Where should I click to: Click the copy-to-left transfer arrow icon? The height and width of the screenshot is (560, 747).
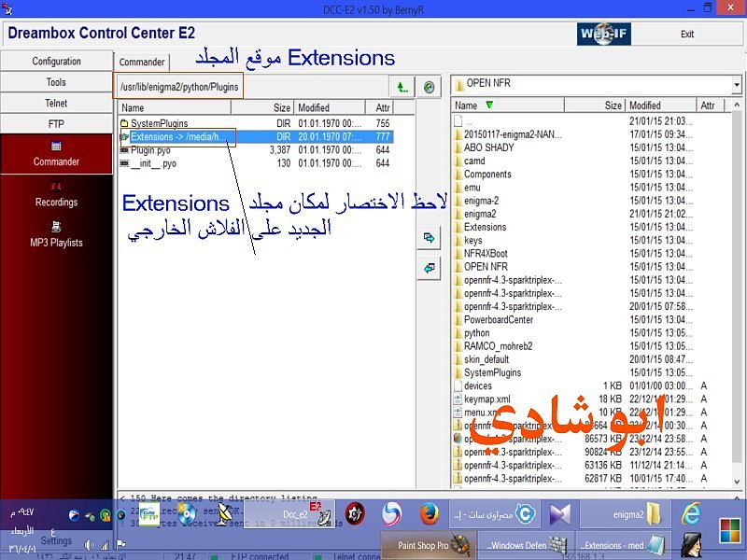(429, 268)
